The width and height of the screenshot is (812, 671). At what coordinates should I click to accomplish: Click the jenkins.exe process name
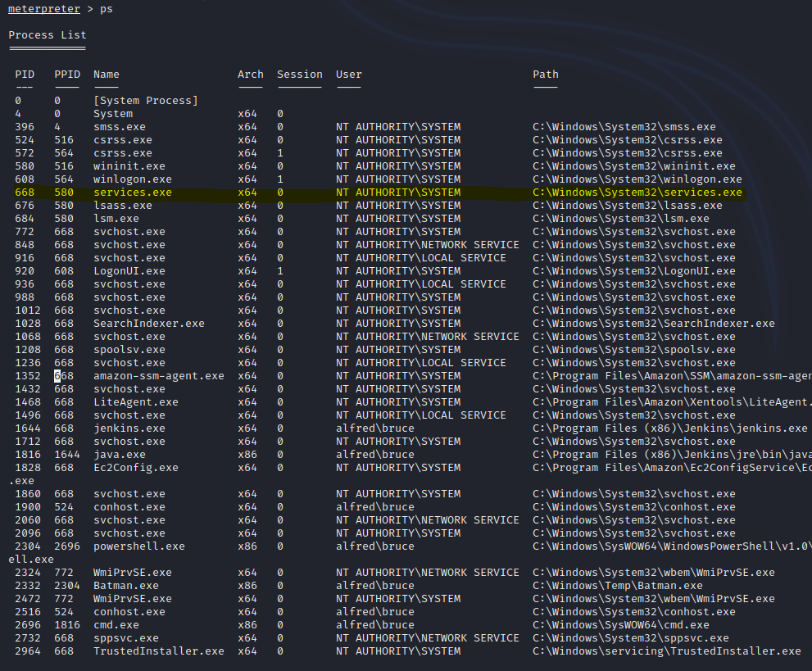coord(129,428)
